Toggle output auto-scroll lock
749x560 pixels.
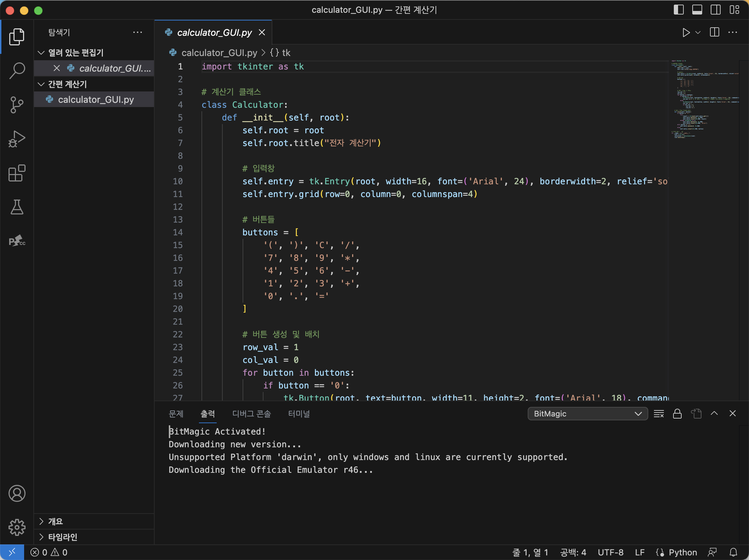pyautogui.click(x=677, y=414)
